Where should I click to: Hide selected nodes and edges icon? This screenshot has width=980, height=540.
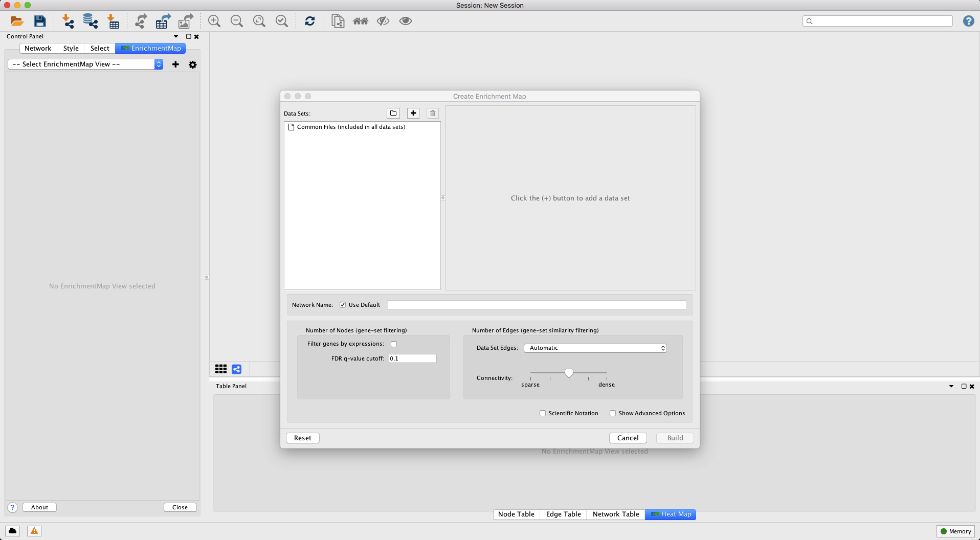(x=383, y=21)
